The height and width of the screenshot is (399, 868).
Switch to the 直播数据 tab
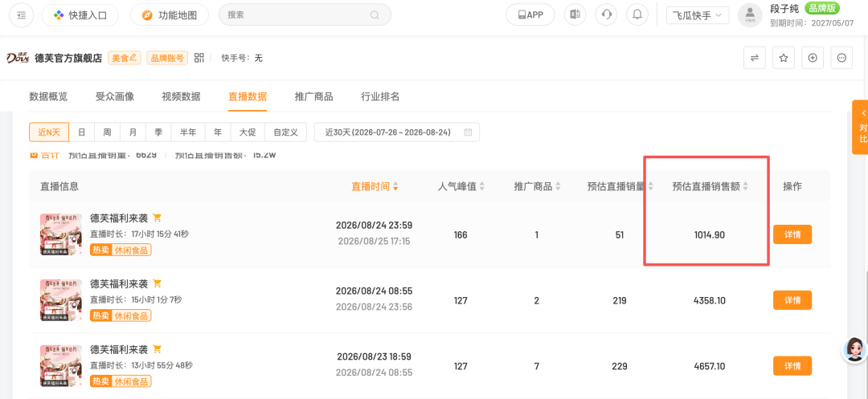point(248,96)
